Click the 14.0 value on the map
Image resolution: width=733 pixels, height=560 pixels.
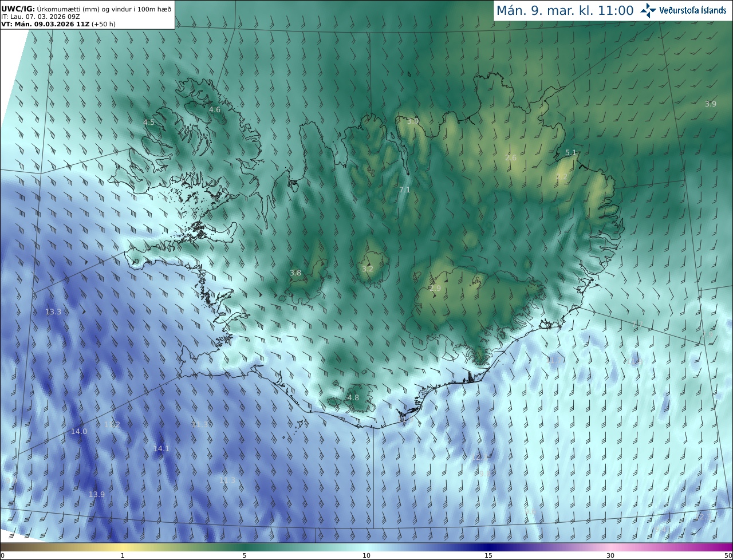pyautogui.click(x=79, y=431)
